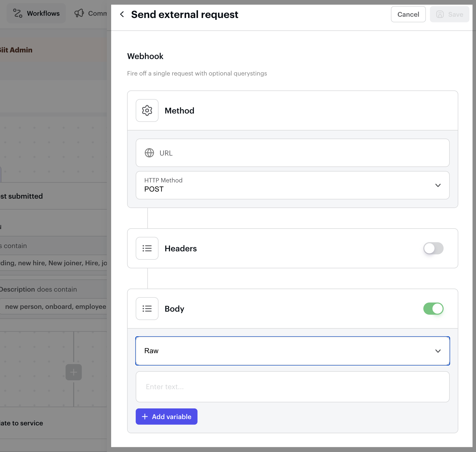Click the list icon beside Headers
The width and height of the screenshot is (476, 452).
147,248
